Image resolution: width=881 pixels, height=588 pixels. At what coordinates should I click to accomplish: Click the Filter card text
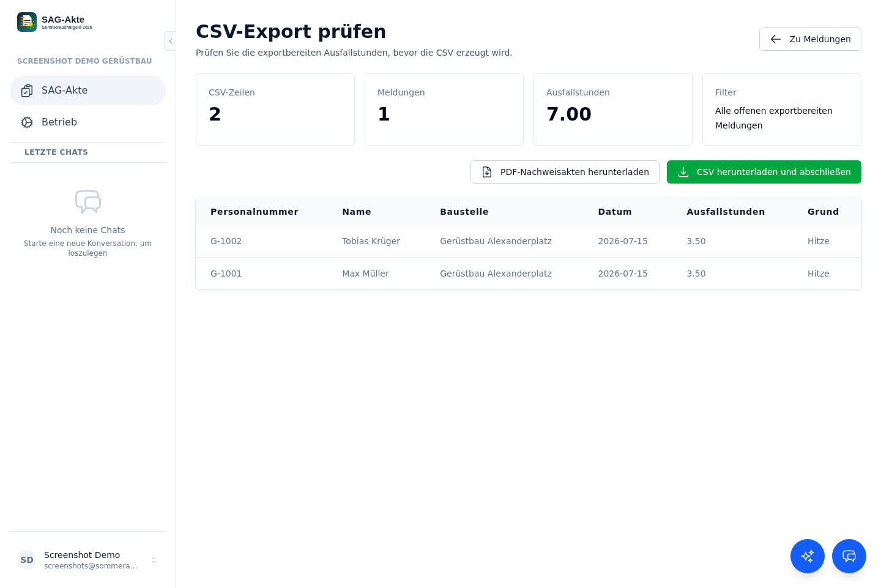[774, 118]
